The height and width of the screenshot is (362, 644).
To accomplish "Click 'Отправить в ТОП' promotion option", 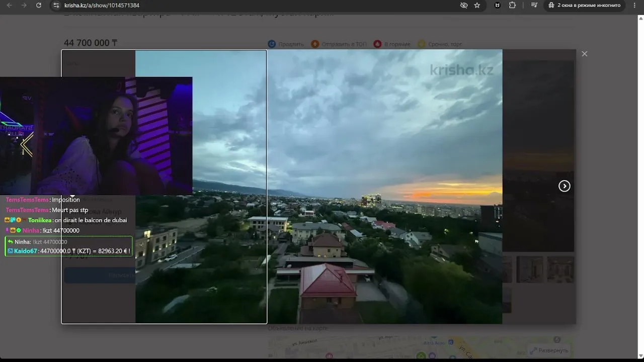I will (339, 44).
